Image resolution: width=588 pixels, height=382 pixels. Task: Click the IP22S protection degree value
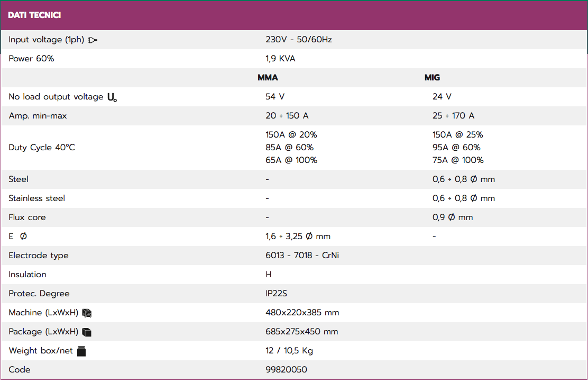pyautogui.click(x=276, y=294)
